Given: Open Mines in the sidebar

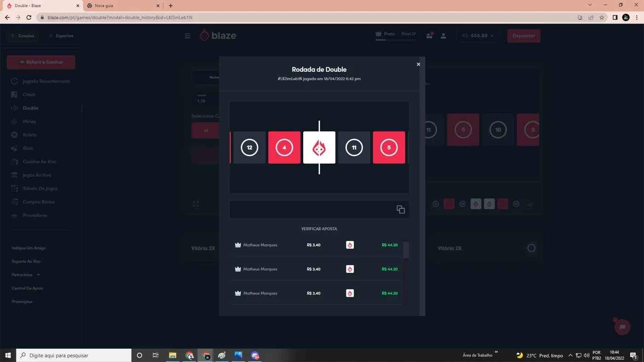Looking at the screenshot, I should (29, 121).
